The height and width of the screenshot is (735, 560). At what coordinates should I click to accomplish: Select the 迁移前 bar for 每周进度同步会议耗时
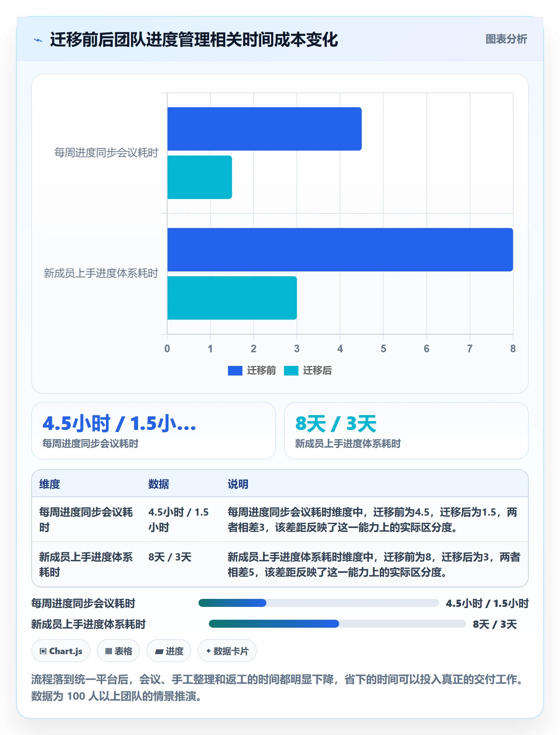coord(264,129)
